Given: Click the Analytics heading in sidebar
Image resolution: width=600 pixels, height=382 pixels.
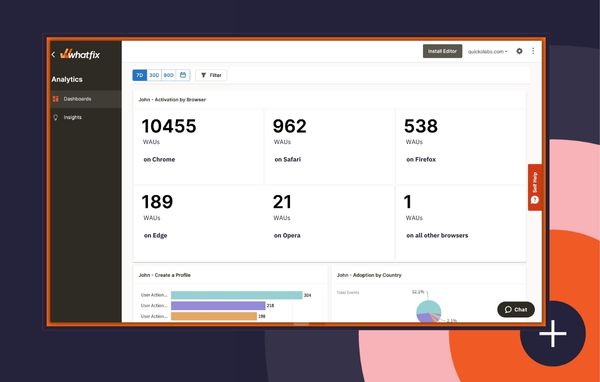Looking at the screenshot, I should point(67,80).
